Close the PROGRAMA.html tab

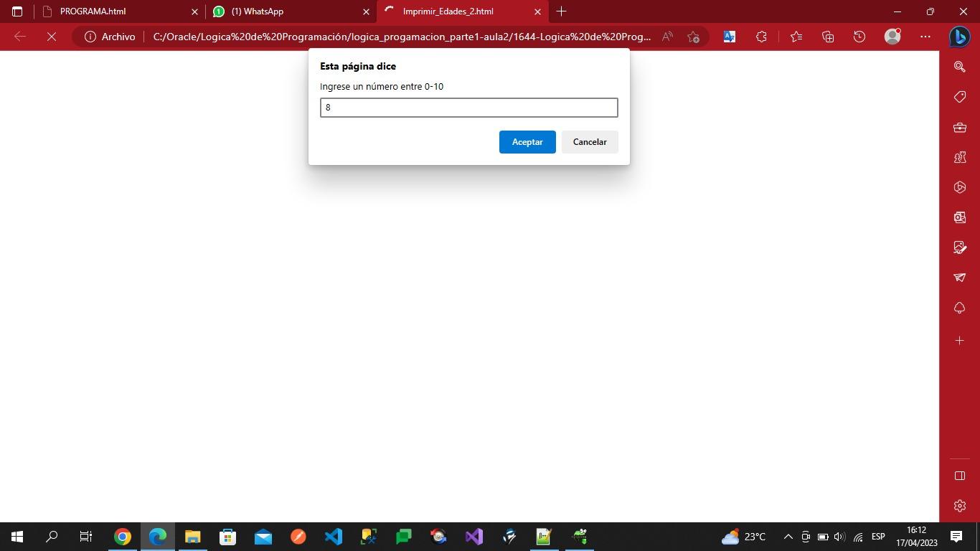194,11
